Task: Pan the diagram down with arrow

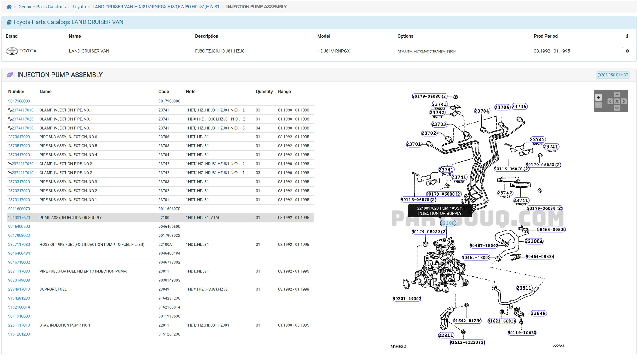Action: click(617, 108)
